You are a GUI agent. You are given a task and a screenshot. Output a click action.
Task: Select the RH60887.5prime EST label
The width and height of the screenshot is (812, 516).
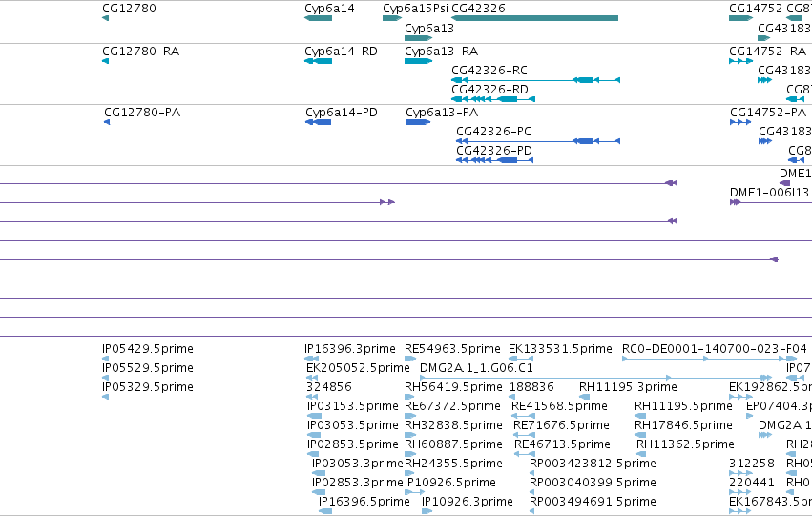coord(453,444)
